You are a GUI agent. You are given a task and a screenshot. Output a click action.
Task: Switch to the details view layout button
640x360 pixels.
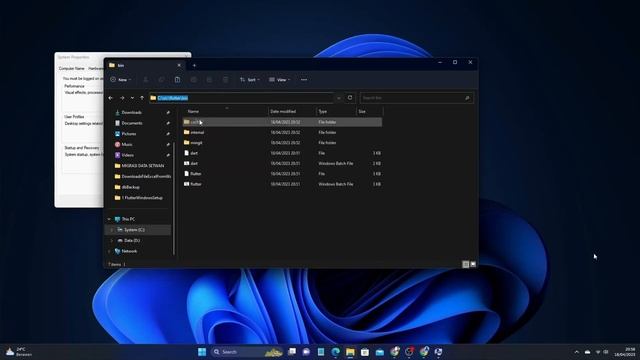[465, 264]
